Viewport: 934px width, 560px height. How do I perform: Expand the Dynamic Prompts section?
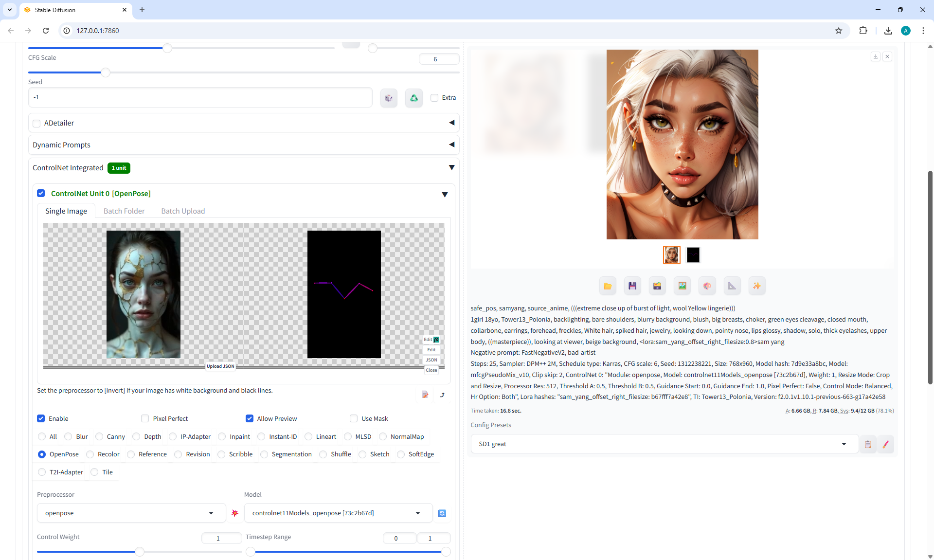243,145
